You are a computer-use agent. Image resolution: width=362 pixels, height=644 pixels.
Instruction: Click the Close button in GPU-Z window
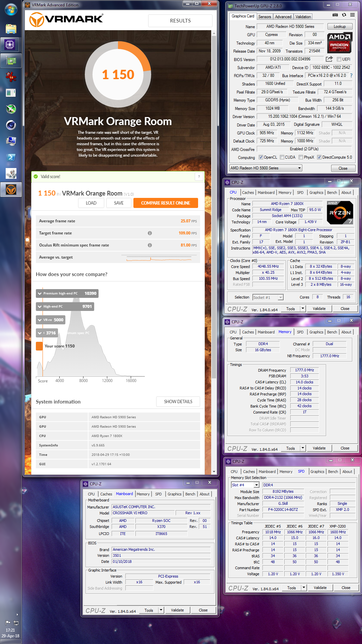point(343,168)
